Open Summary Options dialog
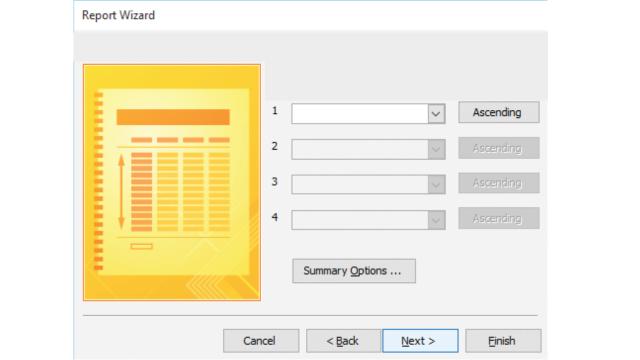Screen dimensions: 640x360 tap(354, 271)
